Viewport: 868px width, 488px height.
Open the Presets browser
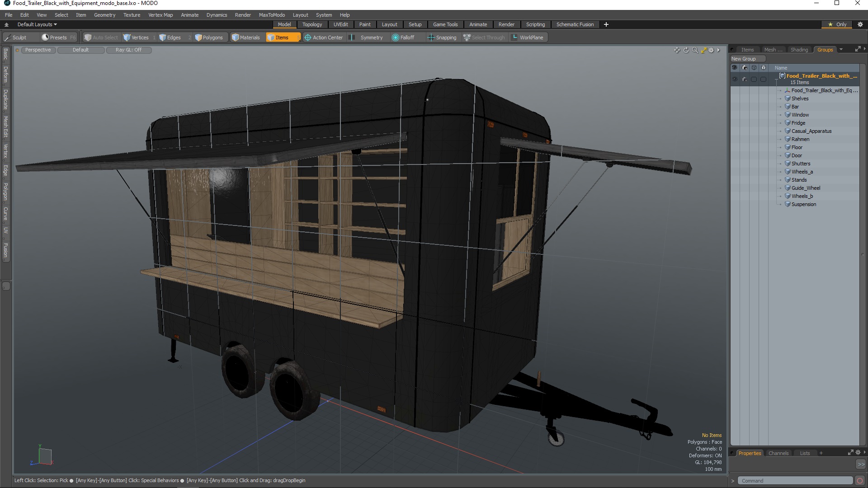coord(58,38)
